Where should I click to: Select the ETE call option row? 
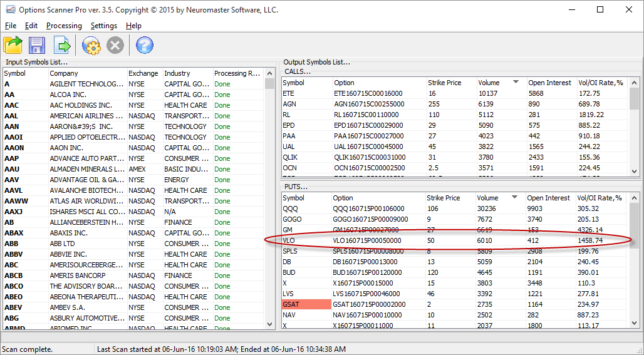pos(455,93)
